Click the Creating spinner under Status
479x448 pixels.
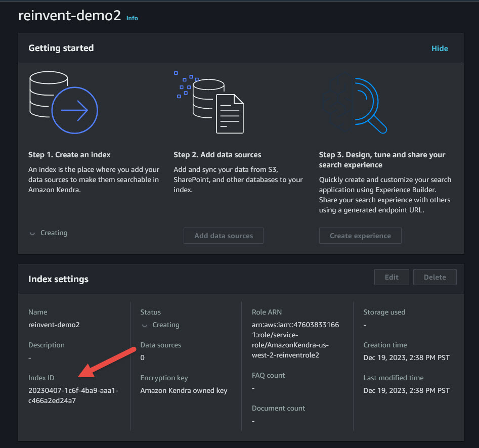[145, 325]
